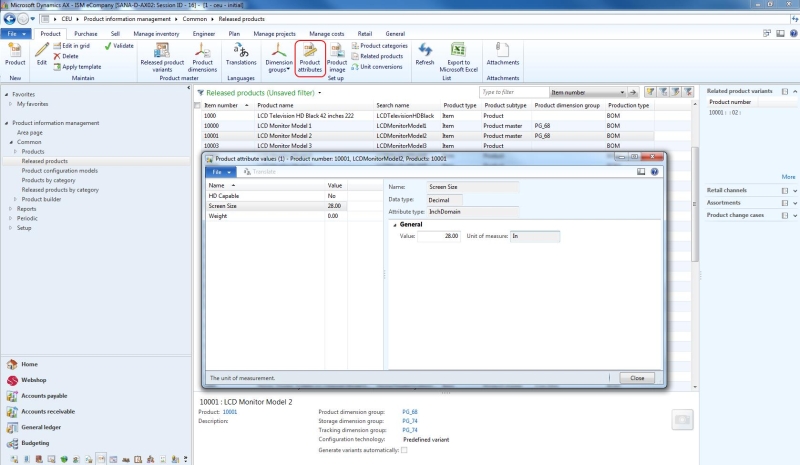Expand Product change cases factbox

click(795, 215)
